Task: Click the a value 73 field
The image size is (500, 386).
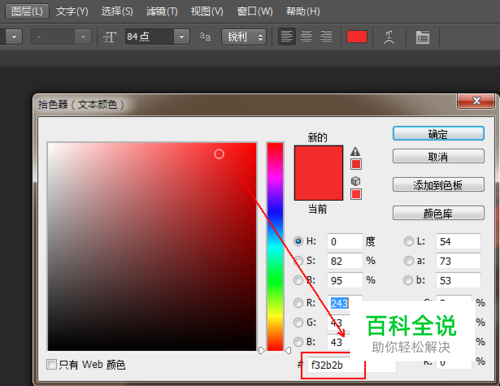Action: 458,261
